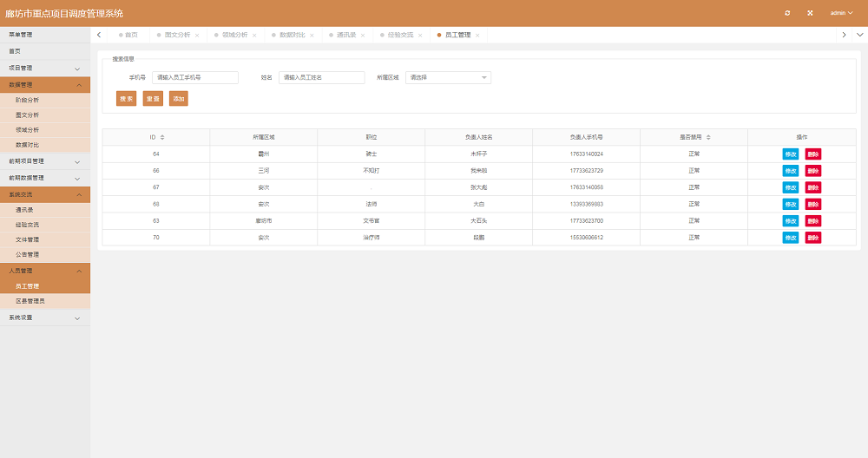Screen dimensions: 868x458
Task: Close the 图文分析 tab
Action: pyautogui.click(x=197, y=36)
